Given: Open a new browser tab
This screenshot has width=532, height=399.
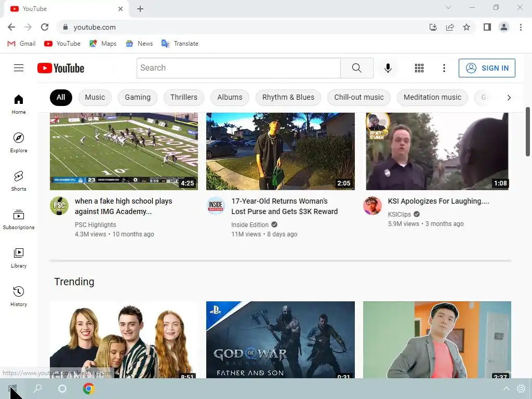Looking at the screenshot, I should pyautogui.click(x=140, y=9).
